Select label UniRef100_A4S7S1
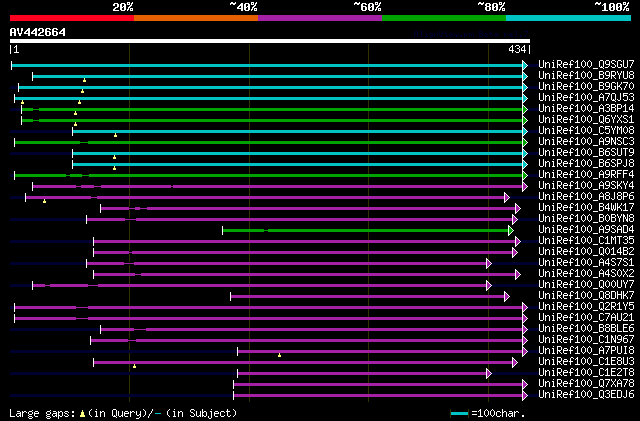The image size is (640, 421). point(586,263)
